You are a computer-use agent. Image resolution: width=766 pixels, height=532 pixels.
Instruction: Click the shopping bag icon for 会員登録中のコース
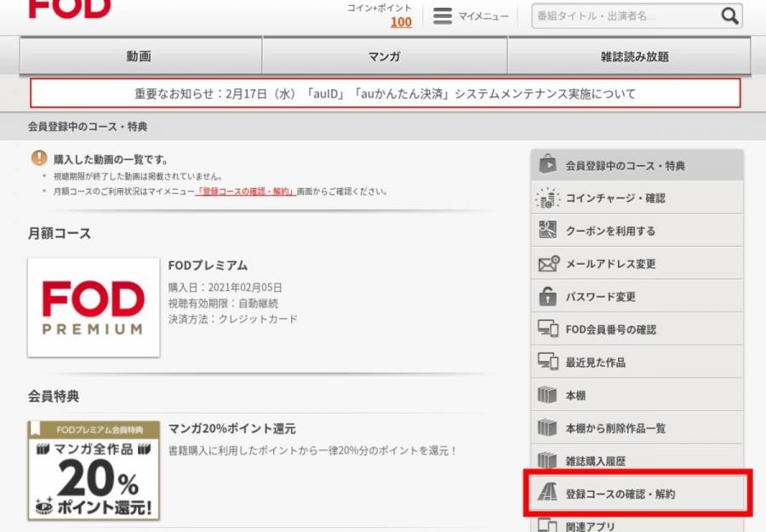tap(547, 164)
